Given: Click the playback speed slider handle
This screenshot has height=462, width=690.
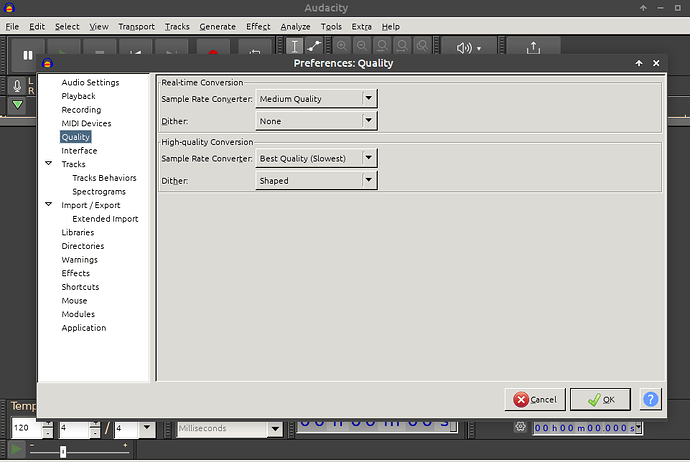Looking at the screenshot, I should pos(63,451).
